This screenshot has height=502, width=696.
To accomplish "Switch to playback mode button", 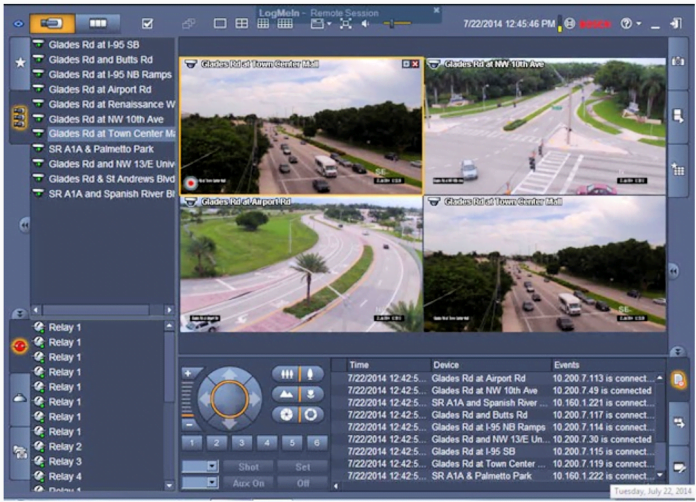I will pyautogui.click(x=98, y=22).
